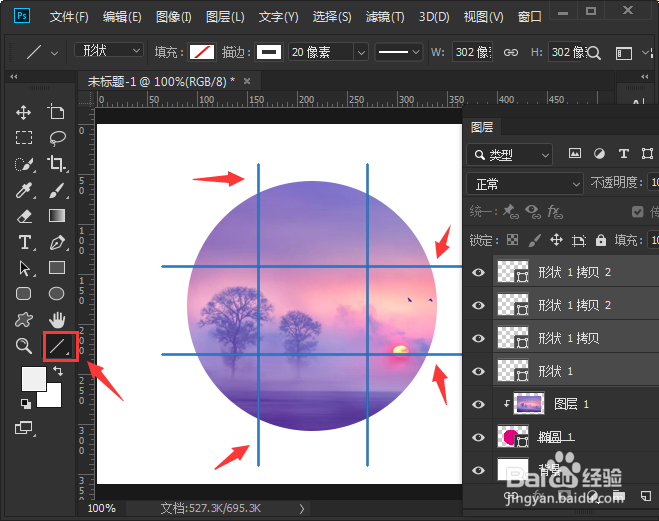The image size is (659, 521).
Task: Select the Path Selection tool
Action: (24, 268)
